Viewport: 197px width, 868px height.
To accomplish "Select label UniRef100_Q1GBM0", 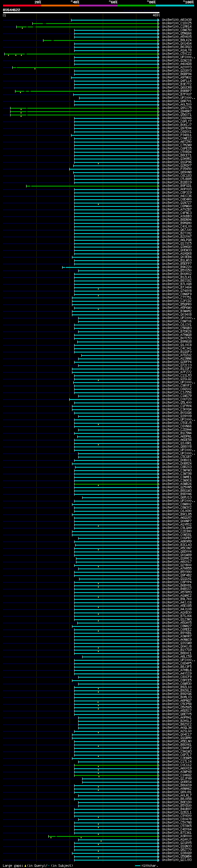I will [176, 738].
